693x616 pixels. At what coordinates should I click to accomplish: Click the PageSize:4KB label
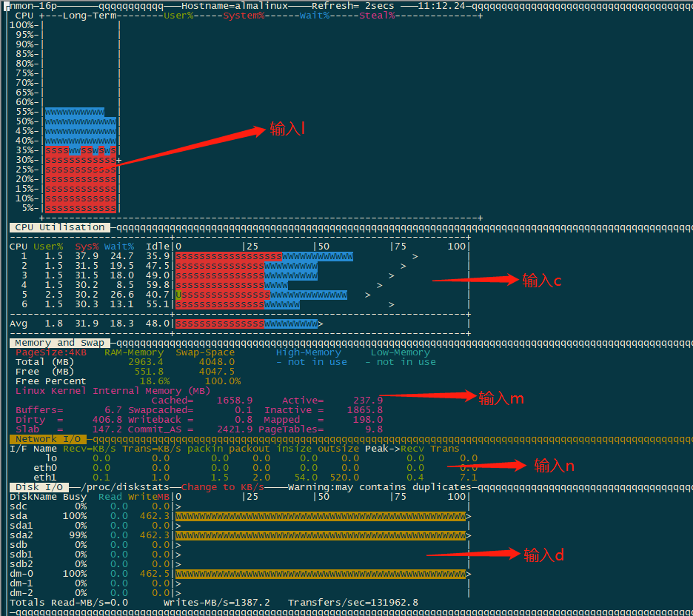tap(51, 352)
